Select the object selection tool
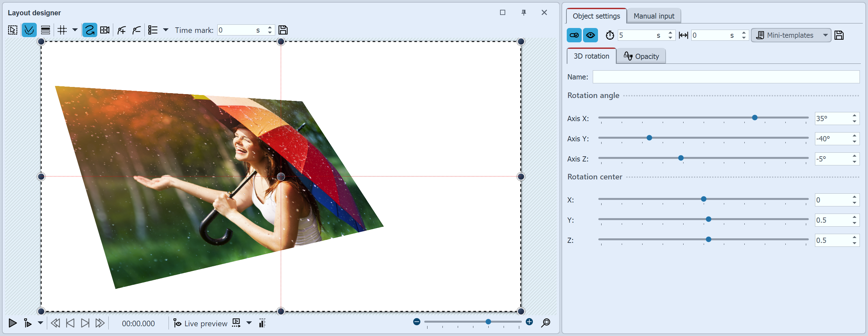Viewport: 868px width, 336px height. pyautogui.click(x=12, y=30)
